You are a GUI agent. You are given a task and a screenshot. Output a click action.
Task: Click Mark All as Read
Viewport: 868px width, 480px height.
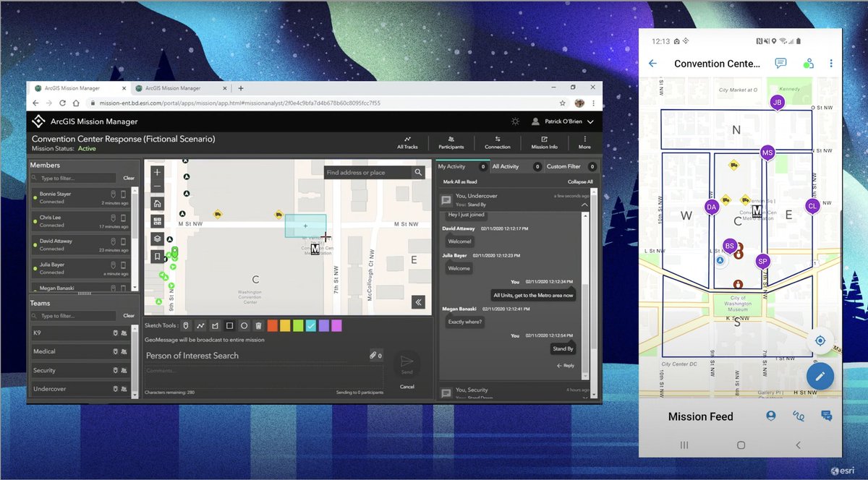459,182
